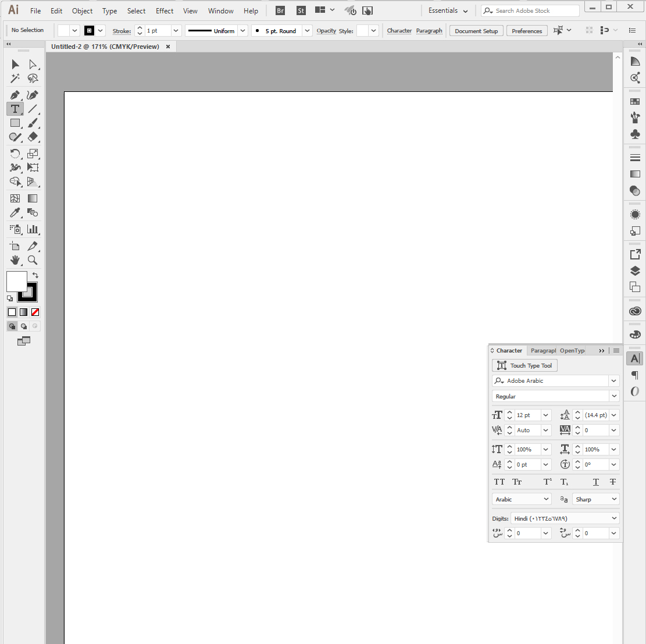646x644 pixels.
Task: Select the Selection tool
Action: tap(15, 64)
